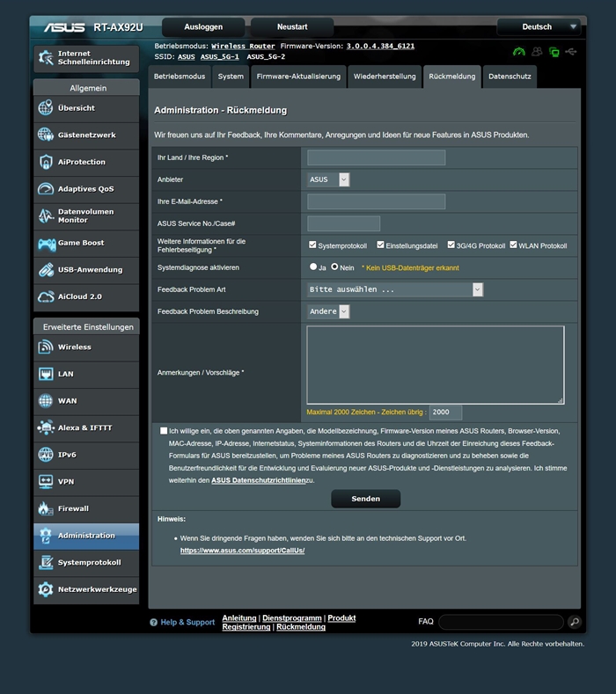616x694 pixels.
Task: Switch to the Datenschutz tab
Action: click(510, 77)
